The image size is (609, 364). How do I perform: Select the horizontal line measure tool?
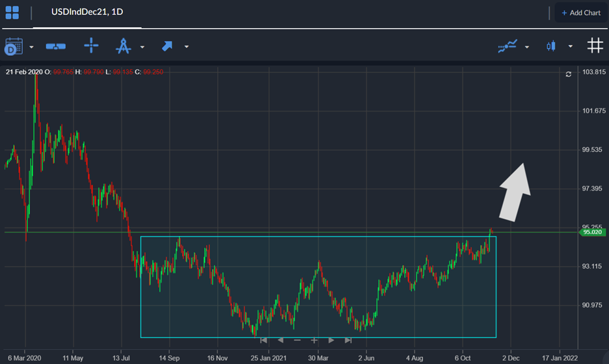tap(56, 46)
